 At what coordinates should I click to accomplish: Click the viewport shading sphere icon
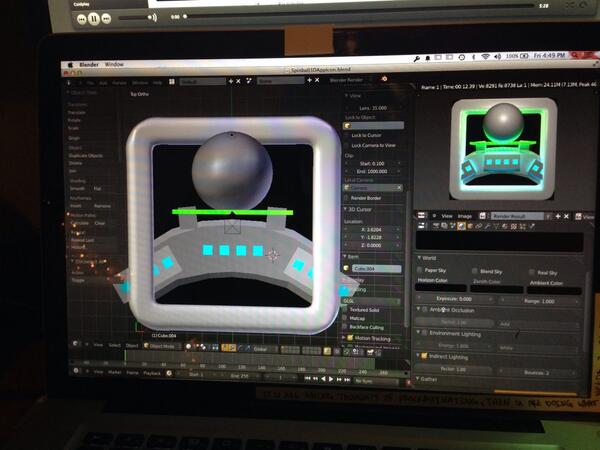[x=189, y=347]
